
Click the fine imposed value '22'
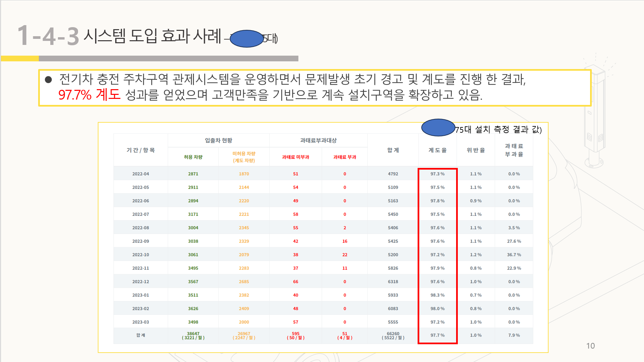pos(345,255)
